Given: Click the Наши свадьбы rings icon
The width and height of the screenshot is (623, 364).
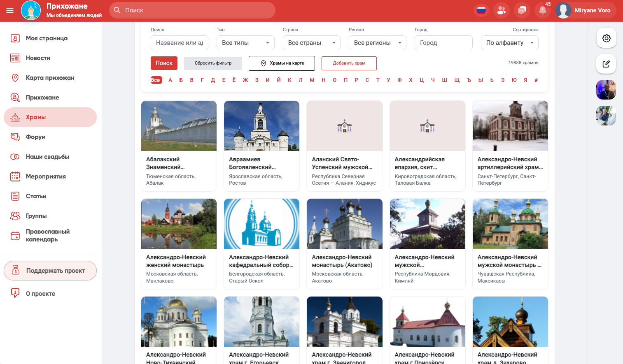Looking at the screenshot, I should (x=15, y=157).
